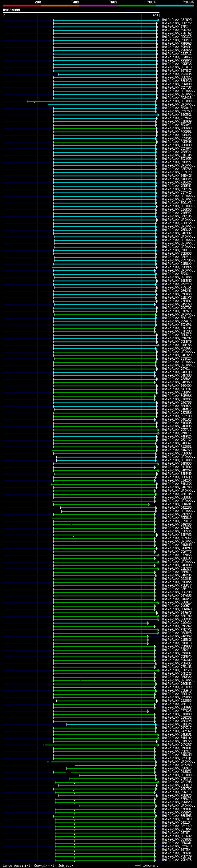The image size is (197, 868).
Task: Open the UniRef100_A8X995 entry
Action: click(x=177, y=348)
